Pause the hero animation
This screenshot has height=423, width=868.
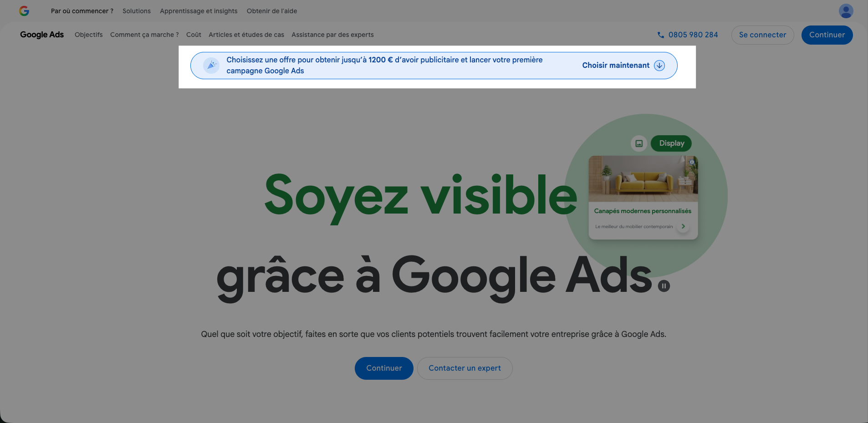point(664,286)
